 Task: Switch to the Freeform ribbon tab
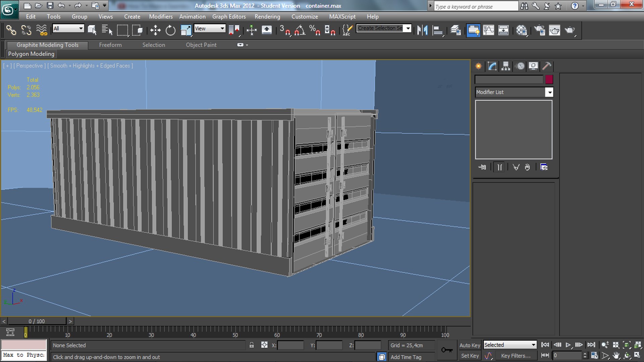pos(110,45)
